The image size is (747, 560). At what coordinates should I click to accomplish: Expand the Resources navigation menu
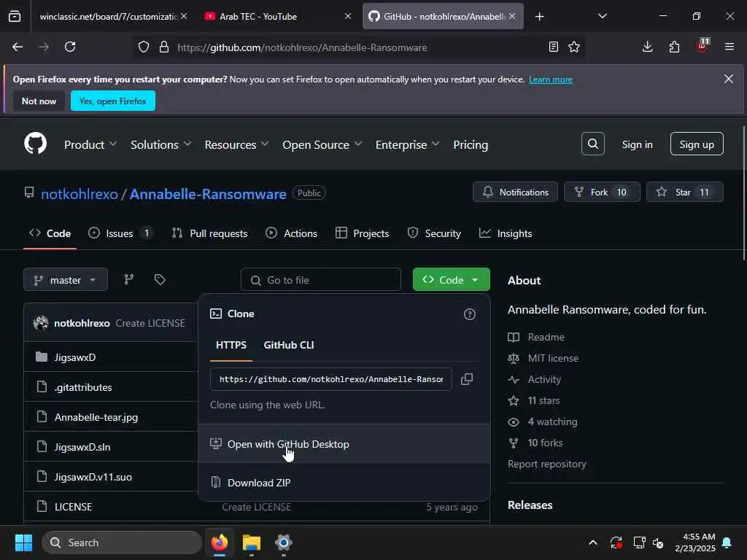point(237,144)
